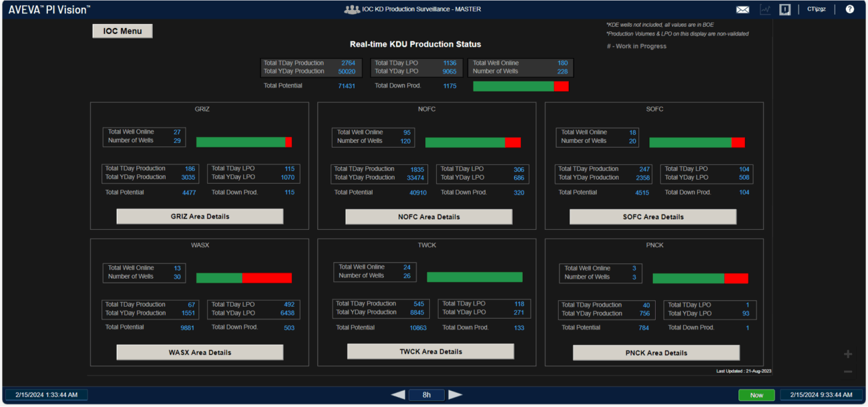The image size is (868, 407).
Task: Open the ad hoc trend chart icon
Action: click(765, 9)
